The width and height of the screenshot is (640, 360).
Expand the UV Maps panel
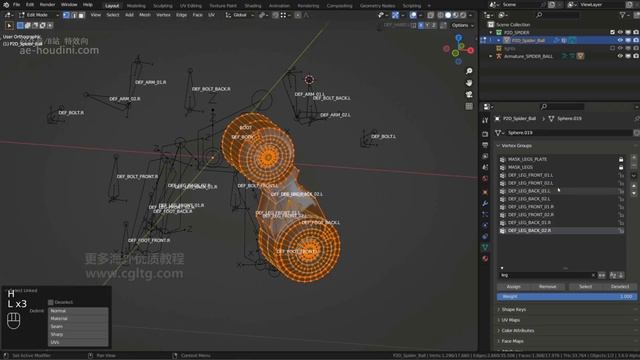(511, 320)
